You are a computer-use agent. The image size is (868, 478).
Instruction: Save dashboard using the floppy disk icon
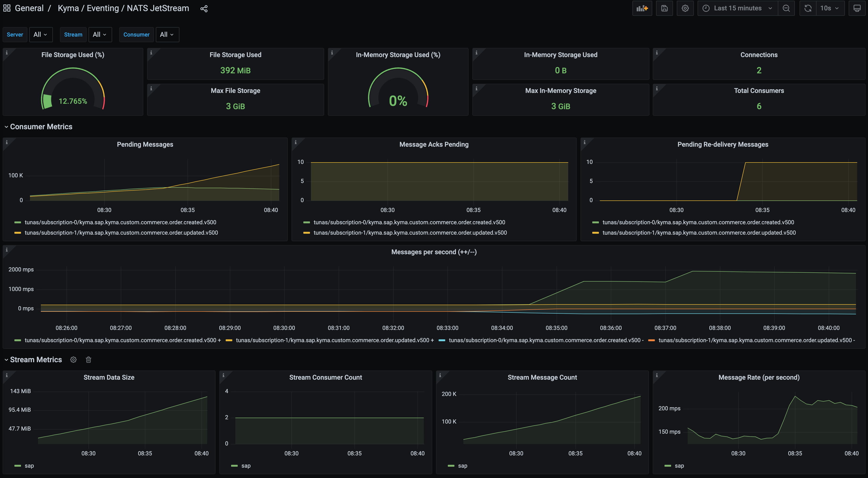pyautogui.click(x=664, y=8)
